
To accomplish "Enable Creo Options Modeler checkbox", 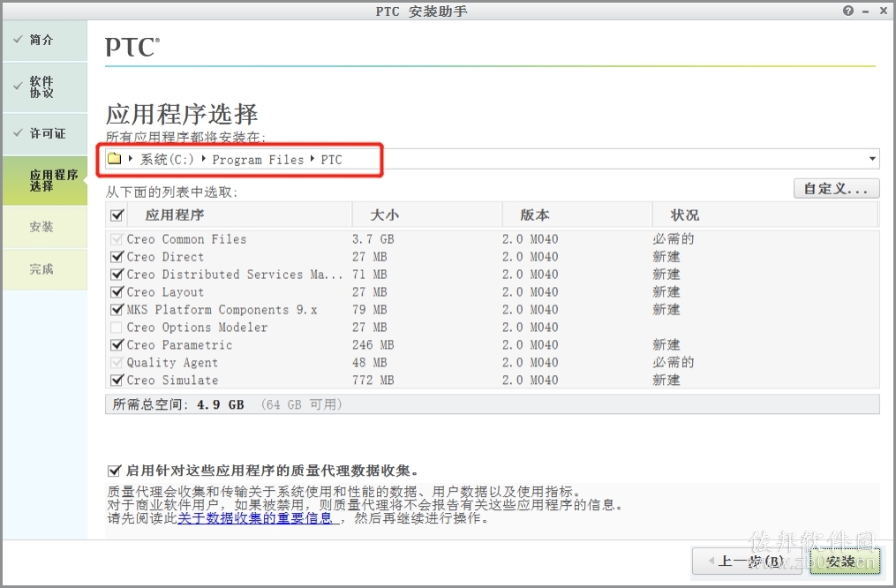I will point(117,328).
